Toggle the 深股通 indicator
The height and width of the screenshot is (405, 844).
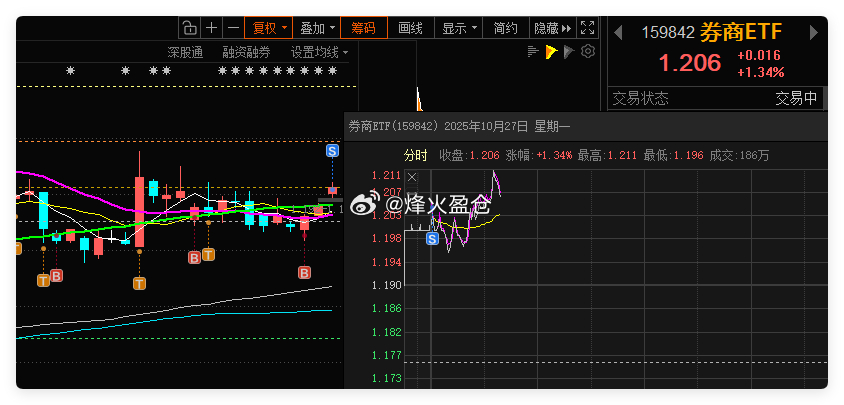(185, 52)
